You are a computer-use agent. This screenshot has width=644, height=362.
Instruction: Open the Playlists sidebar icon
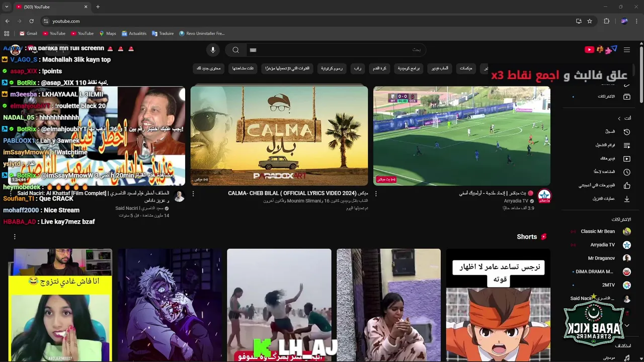(x=627, y=145)
